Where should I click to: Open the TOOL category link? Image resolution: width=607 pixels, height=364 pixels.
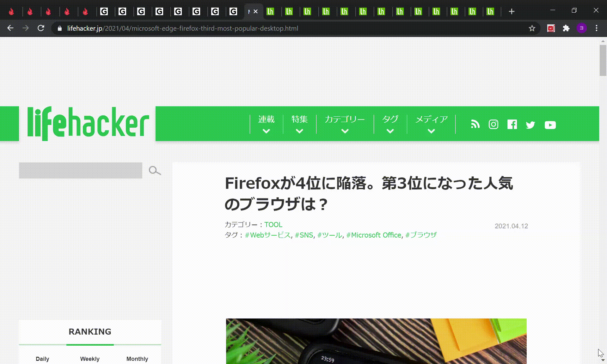273,225
